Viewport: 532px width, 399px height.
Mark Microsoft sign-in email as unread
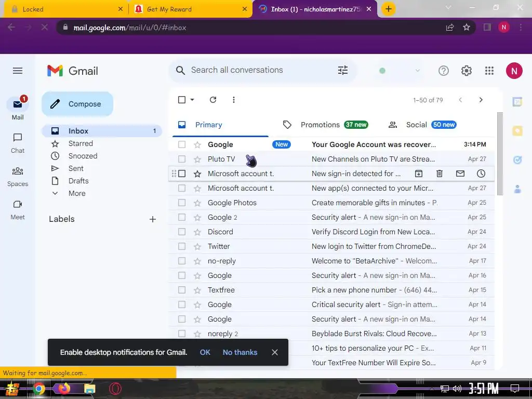coord(460,174)
